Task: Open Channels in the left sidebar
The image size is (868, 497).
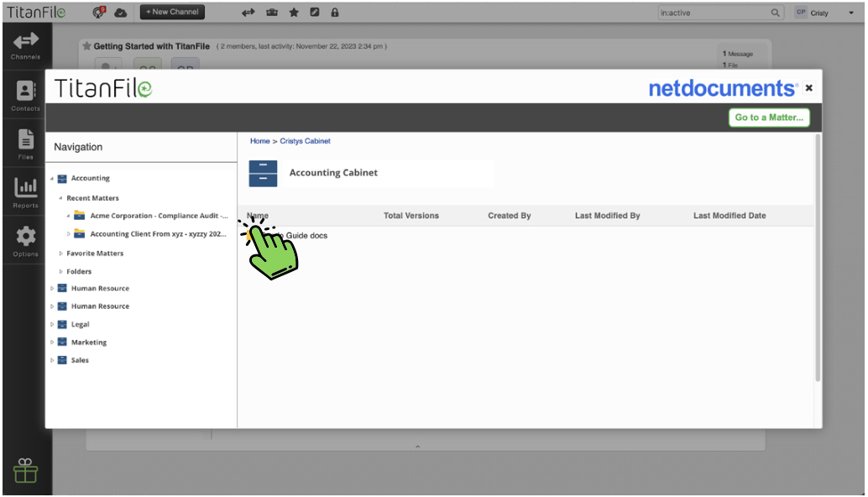Action: pyautogui.click(x=25, y=46)
